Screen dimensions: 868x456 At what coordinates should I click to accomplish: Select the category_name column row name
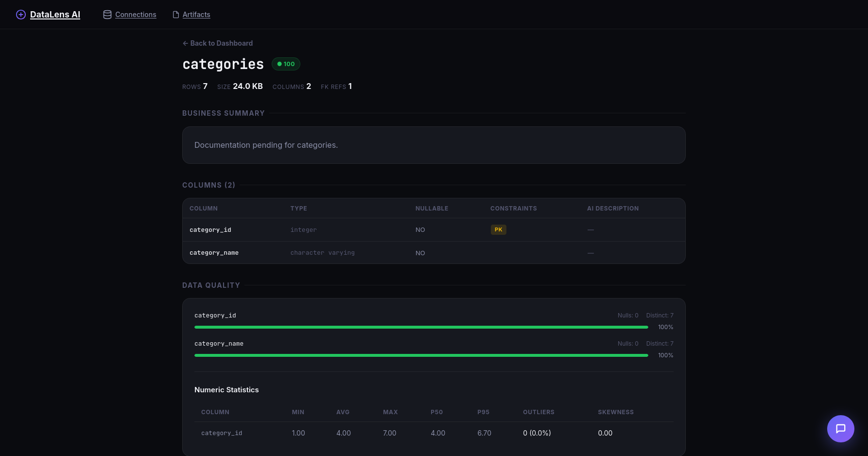pyautogui.click(x=214, y=253)
